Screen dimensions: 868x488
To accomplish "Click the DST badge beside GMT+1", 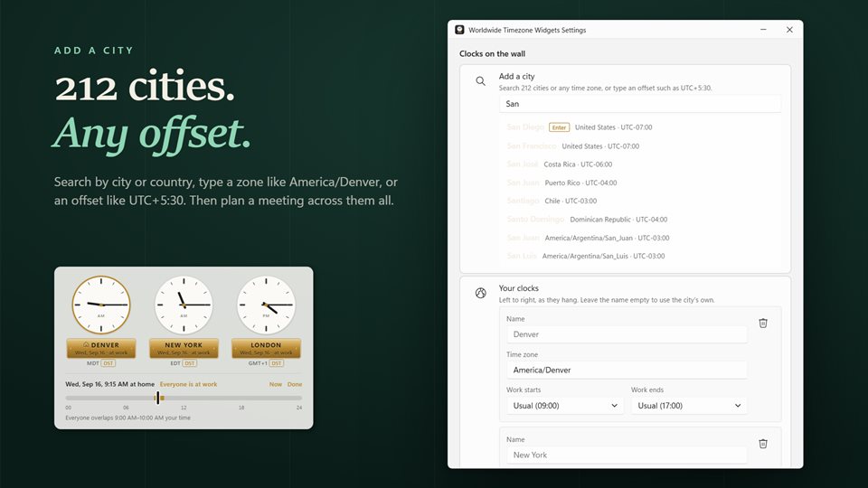I will (277, 363).
